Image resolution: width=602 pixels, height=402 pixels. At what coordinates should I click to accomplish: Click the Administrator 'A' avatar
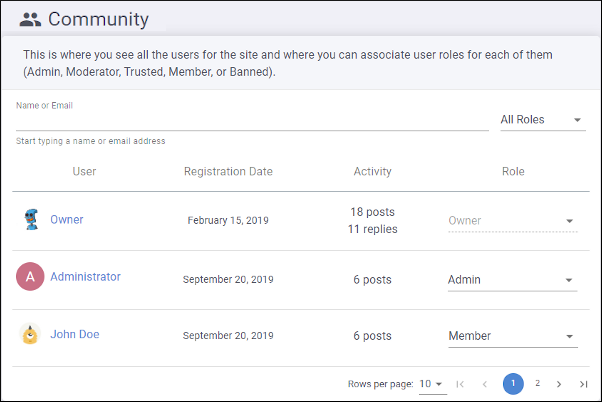[31, 277]
